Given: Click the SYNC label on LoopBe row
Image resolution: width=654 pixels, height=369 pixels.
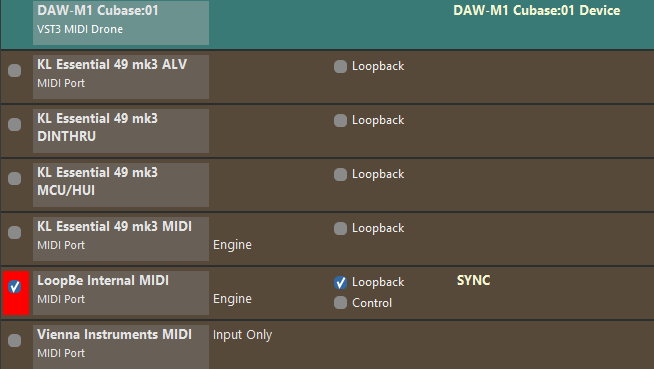Looking at the screenshot, I should [x=473, y=280].
